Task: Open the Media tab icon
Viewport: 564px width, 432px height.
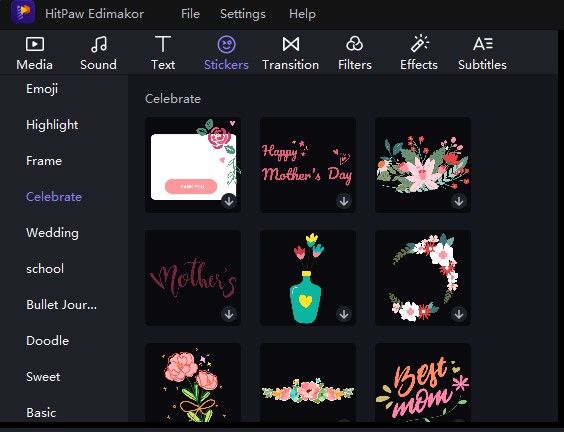Action: (x=35, y=44)
